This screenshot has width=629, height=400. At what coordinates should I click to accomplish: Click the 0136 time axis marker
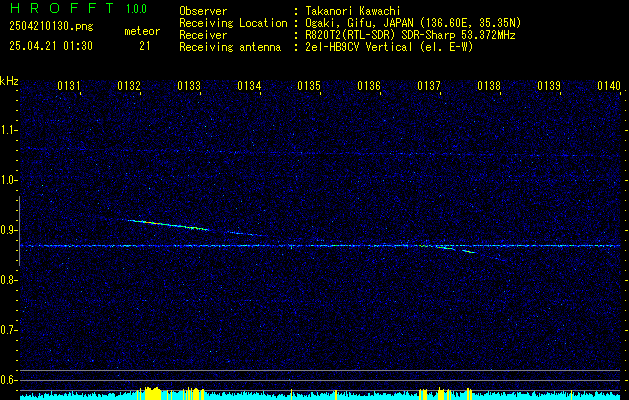(369, 85)
